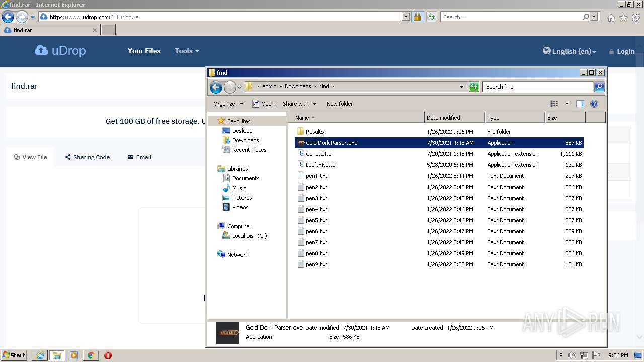Viewport: 644px width, 362px height.
Task: Click the Search find input field
Action: [x=538, y=87]
